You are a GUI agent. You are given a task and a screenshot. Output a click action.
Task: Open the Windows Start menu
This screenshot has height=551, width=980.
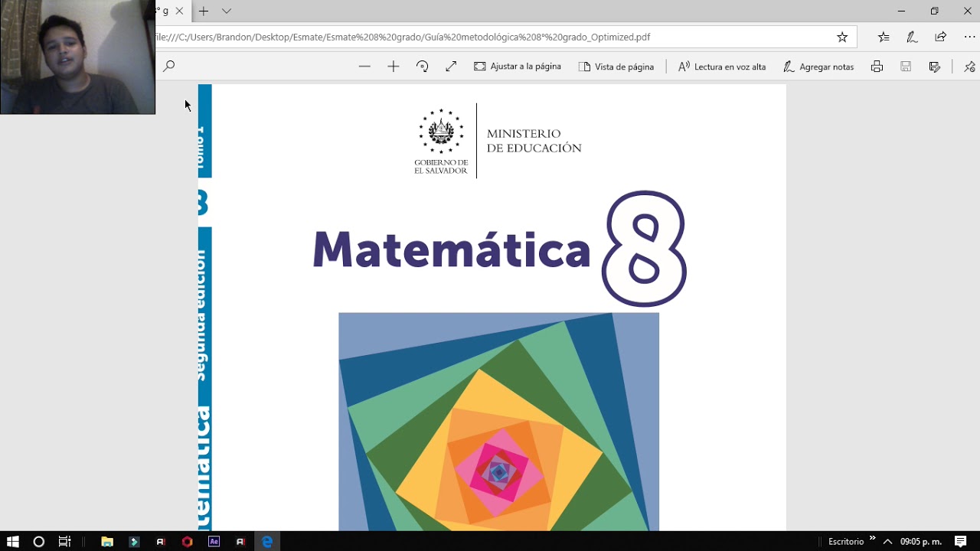(x=12, y=541)
